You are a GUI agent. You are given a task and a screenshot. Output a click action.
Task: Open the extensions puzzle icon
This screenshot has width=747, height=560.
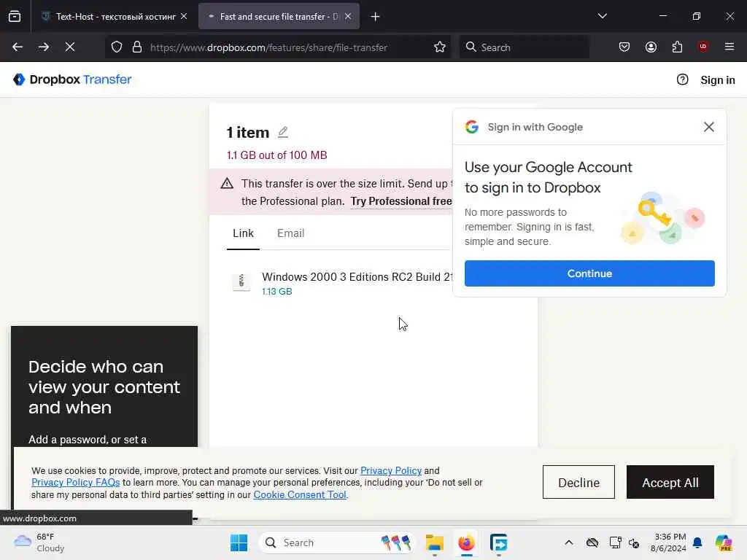pyautogui.click(x=677, y=47)
